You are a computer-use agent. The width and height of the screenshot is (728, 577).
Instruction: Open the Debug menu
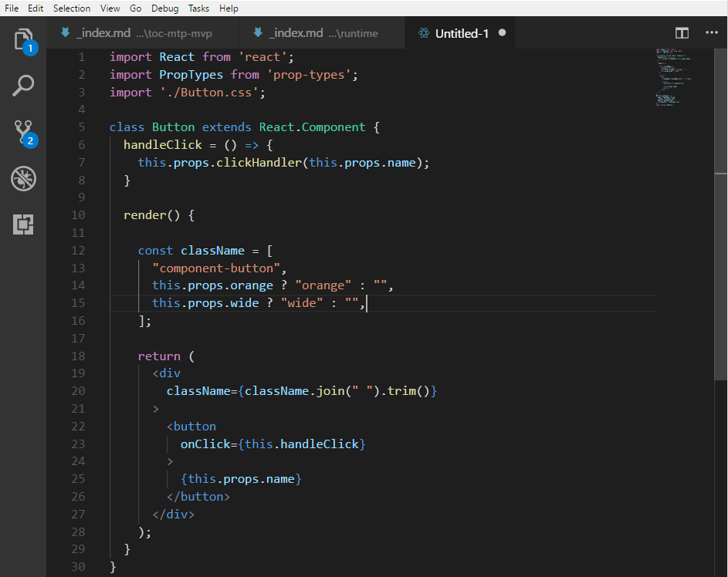[x=164, y=8]
